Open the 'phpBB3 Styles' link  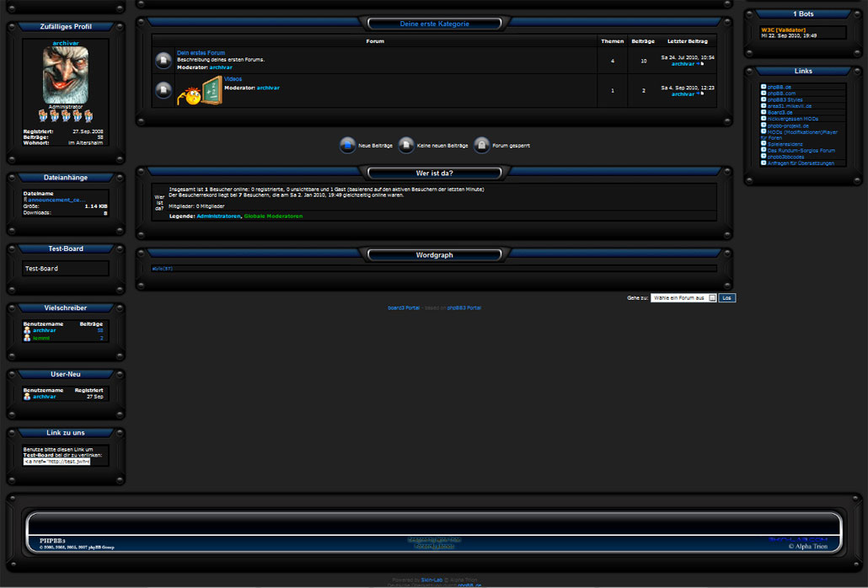tap(789, 99)
